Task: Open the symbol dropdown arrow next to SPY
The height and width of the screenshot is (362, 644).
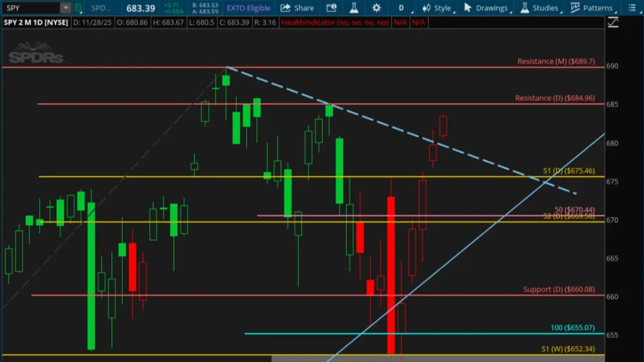Action: pyautogui.click(x=65, y=8)
